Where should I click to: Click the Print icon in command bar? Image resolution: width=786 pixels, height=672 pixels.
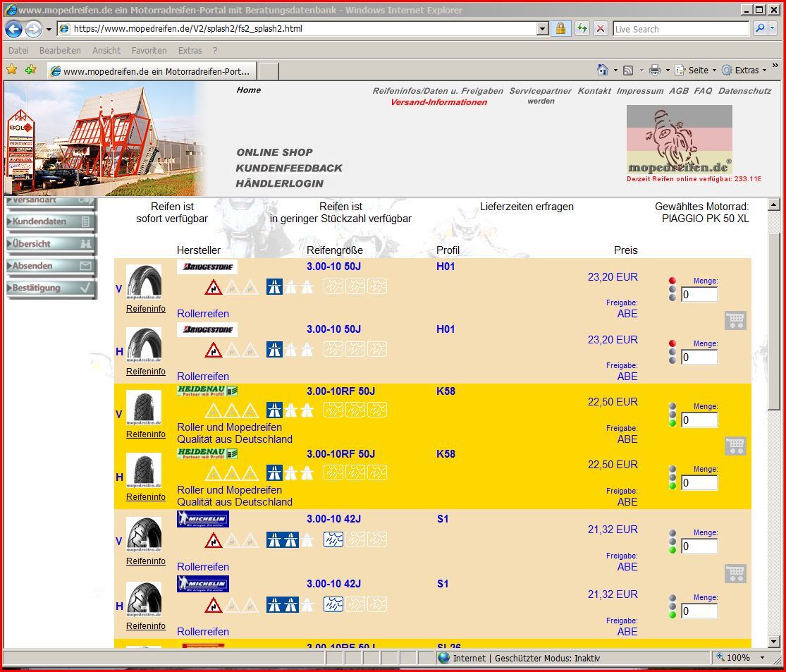[x=654, y=70]
